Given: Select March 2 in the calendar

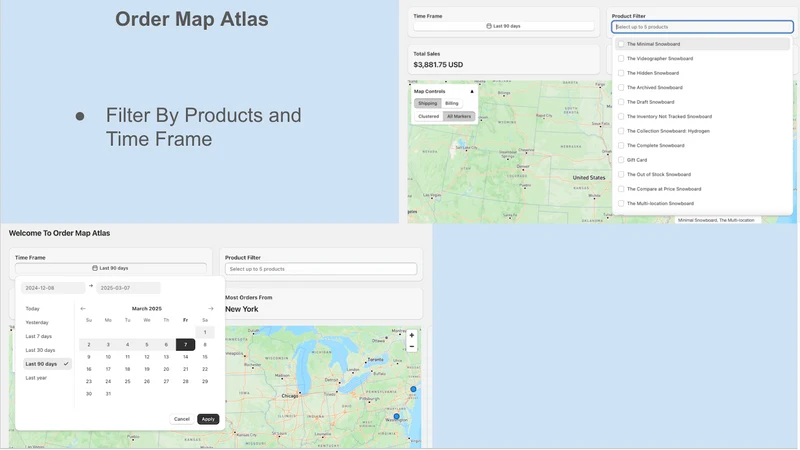Looking at the screenshot, I should 89,344.
